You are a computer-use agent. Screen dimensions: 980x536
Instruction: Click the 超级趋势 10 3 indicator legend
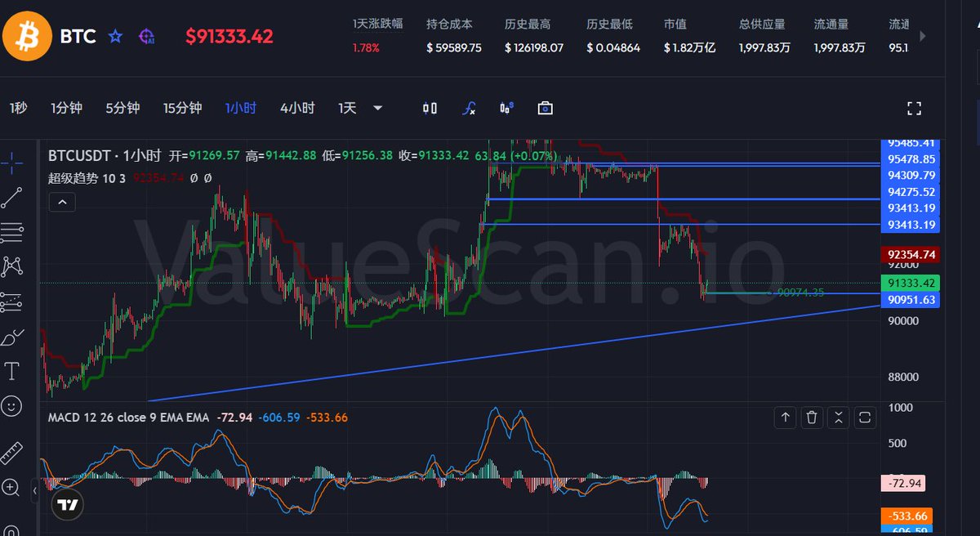pyautogui.click(x=87, y=177)
